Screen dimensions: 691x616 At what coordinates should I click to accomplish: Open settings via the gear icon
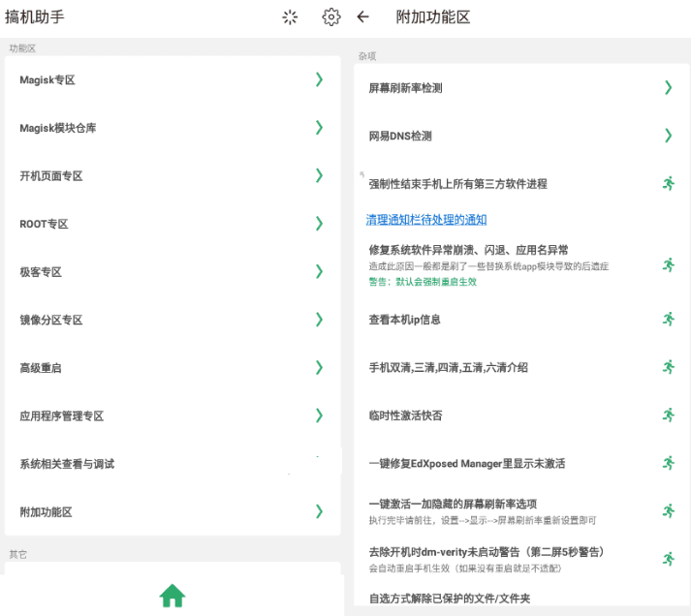pyautogui.click(x=331, y=16)
